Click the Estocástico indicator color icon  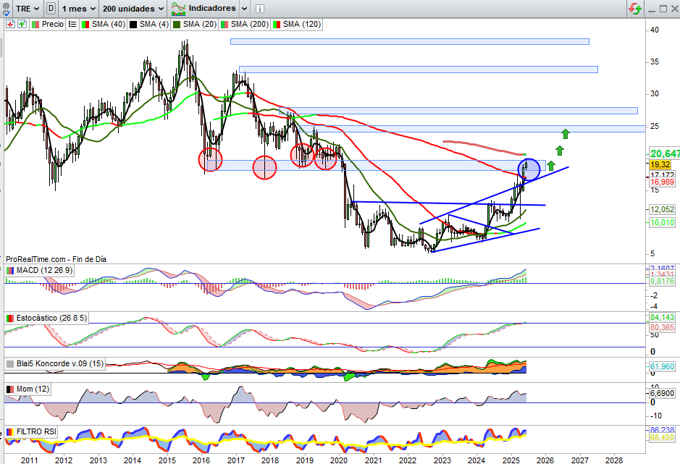coord(10,318)
